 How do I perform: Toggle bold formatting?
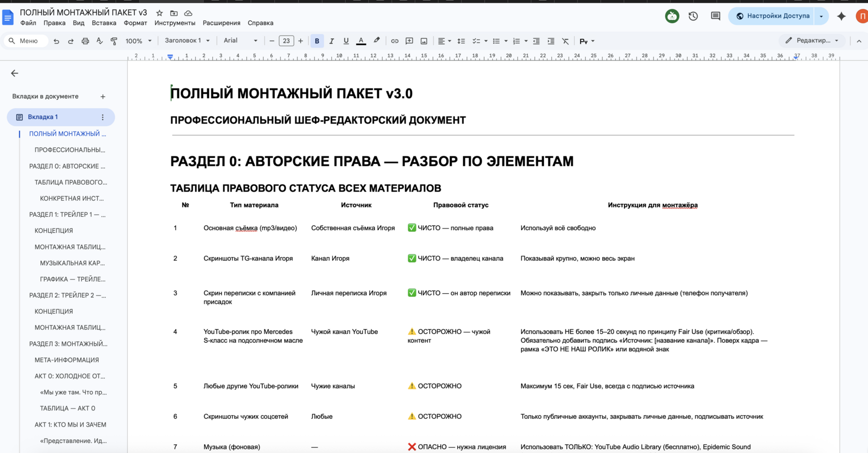coord(317,41)
